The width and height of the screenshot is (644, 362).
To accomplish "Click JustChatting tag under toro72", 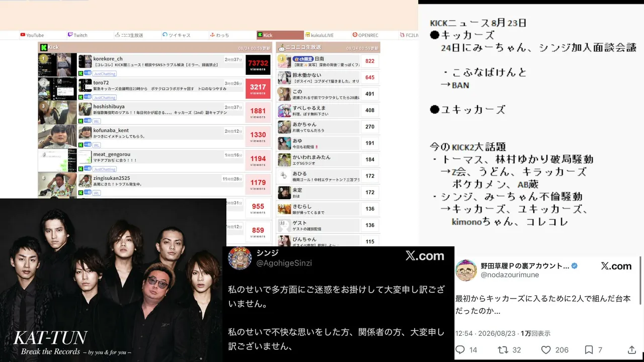I will click(x=105, y=98).
